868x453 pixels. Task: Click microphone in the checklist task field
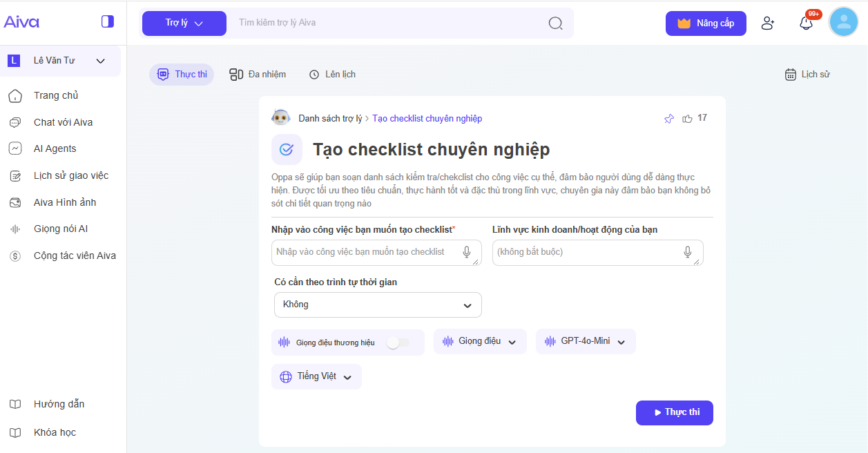(x=467, y=252)
